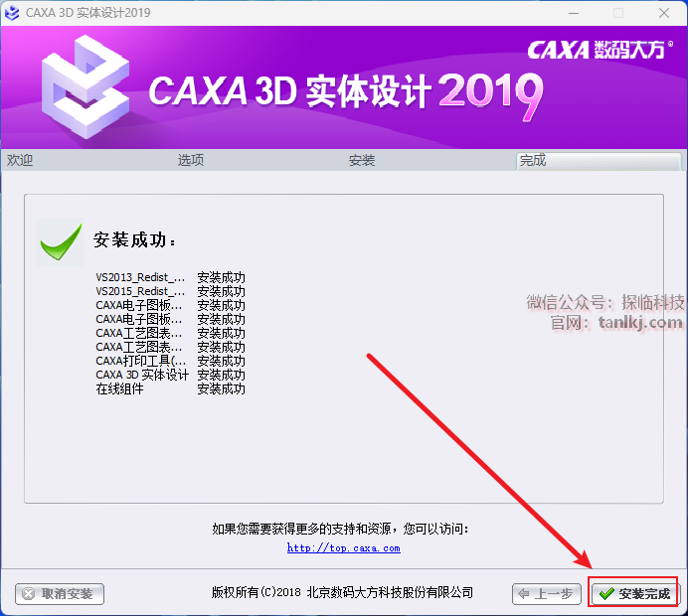Select the 选项 step tab
688x616 pixels.
pyautogui.click(x=191, y=160)
